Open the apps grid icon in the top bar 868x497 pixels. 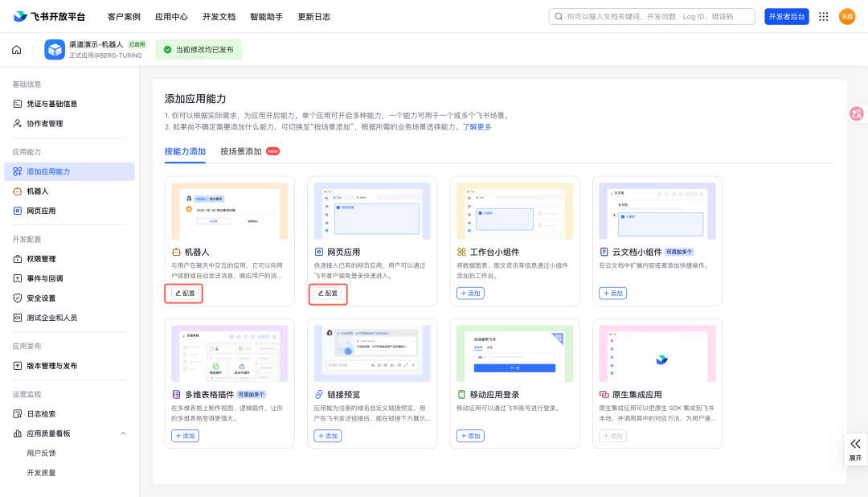(823, 17)
